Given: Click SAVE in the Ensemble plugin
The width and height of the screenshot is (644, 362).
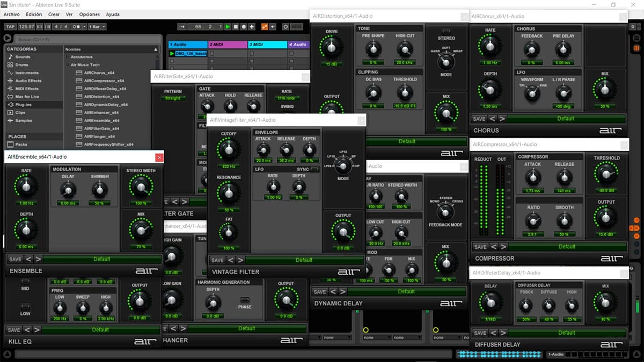Looking at the screenshot, I should click(x=14, y=259).
